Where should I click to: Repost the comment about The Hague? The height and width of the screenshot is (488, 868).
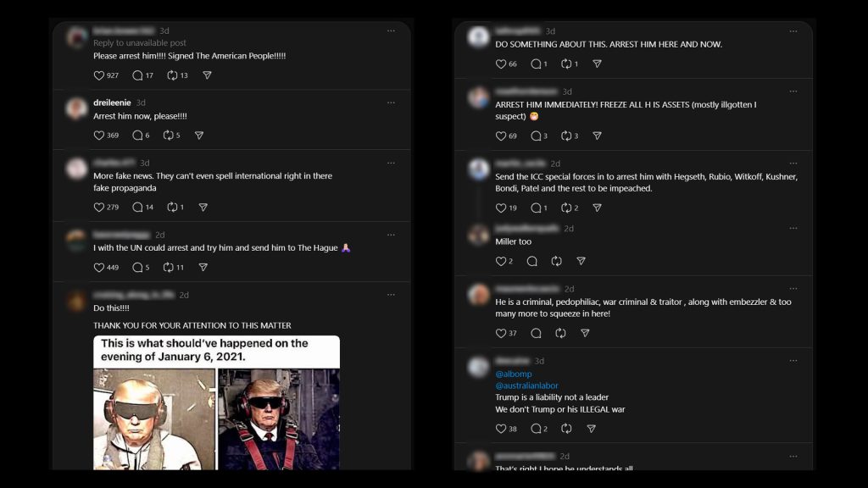169,267
